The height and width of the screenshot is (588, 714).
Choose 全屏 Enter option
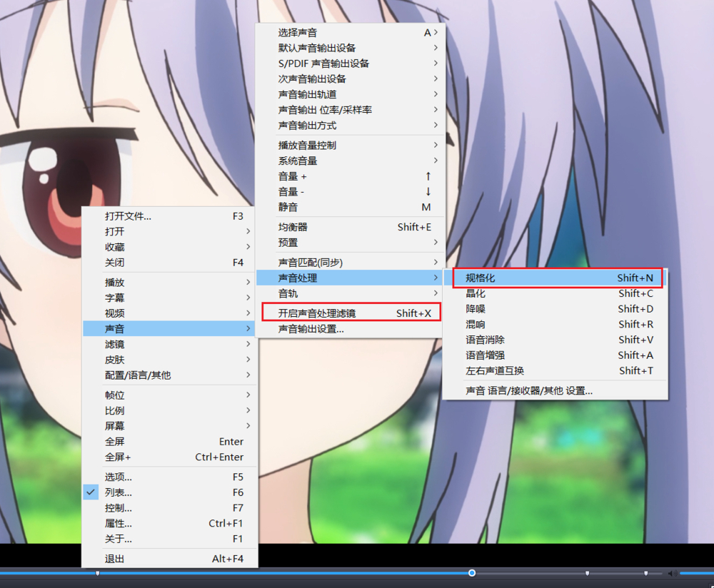pyautogui.click(x=170, y=442)
